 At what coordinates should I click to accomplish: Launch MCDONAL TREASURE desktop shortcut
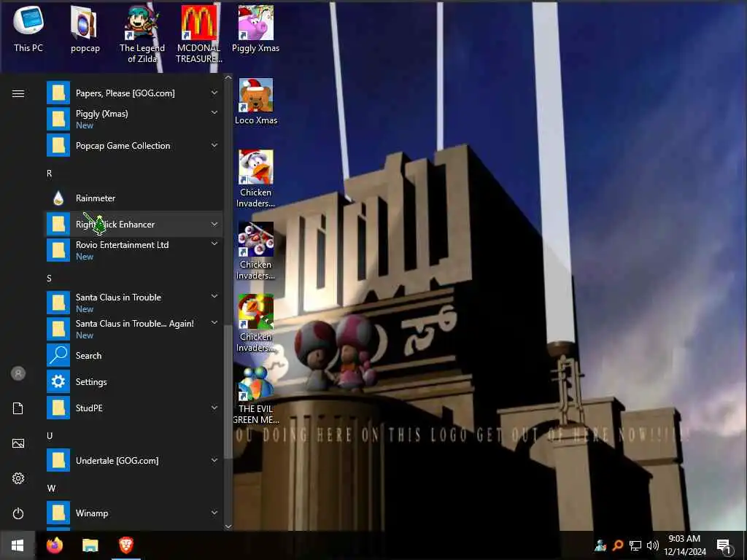pyautogui.click(x=199, y=34)
